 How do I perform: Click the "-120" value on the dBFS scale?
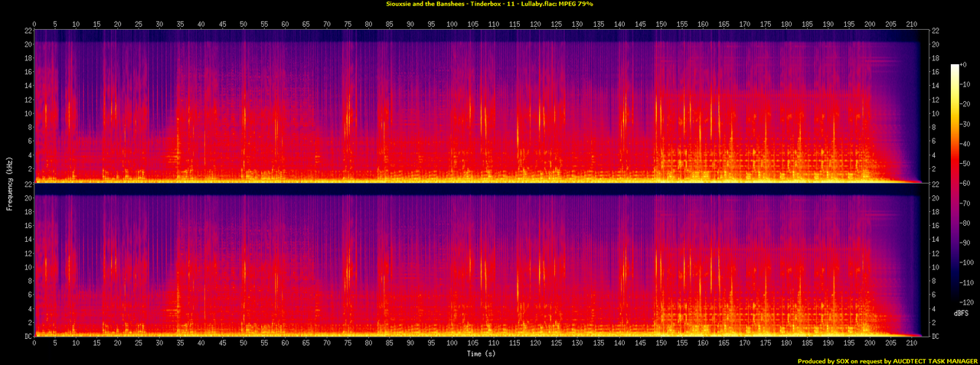(969, 301)
